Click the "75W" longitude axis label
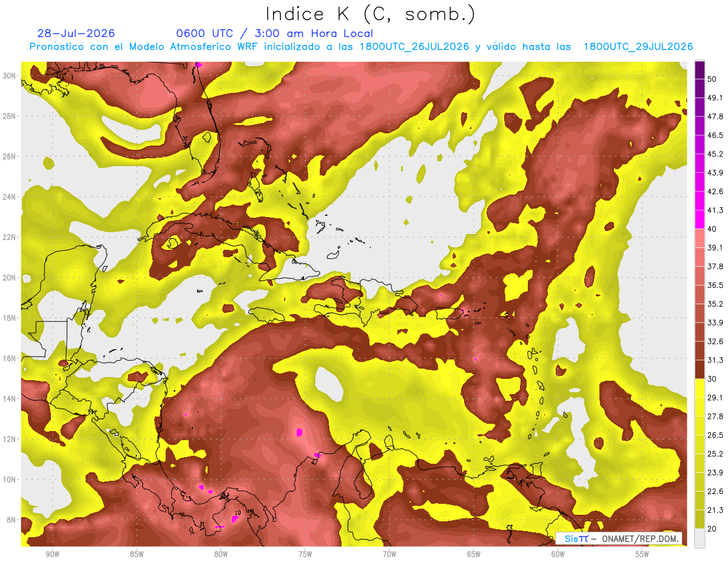The height and width of the screenshot is (562, 728). click(305, 554)
